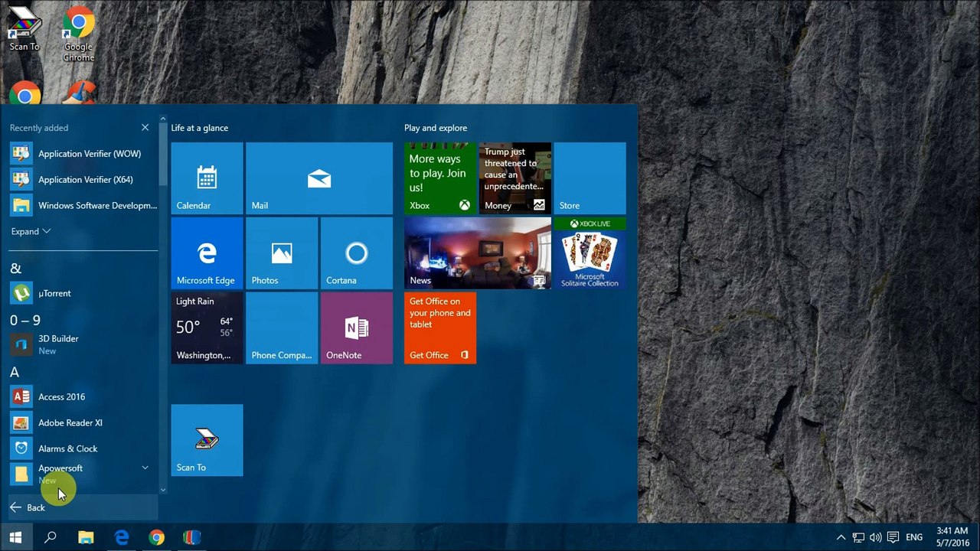
Task: Click the 'Play and explore' group title
Action: pyautogui.click(x=436, y=128)
